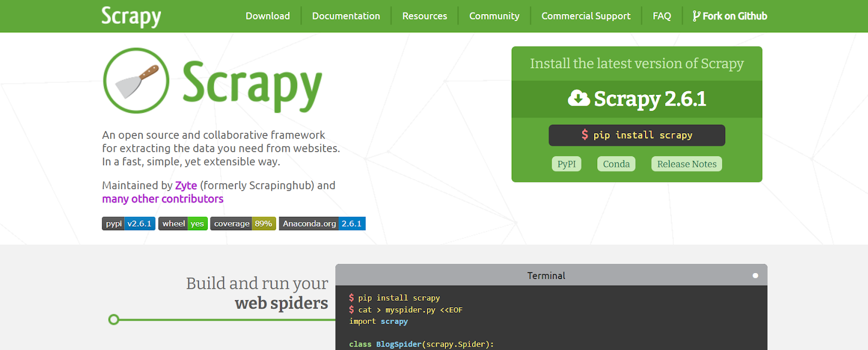Click the Scrapy logo in the header

click(131, 16)
